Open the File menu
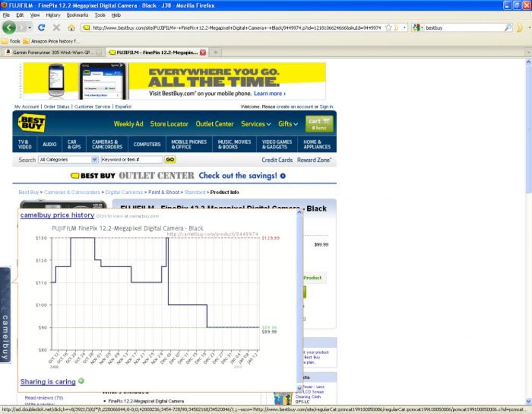This screenshot has width=532, height=414. 6,15
